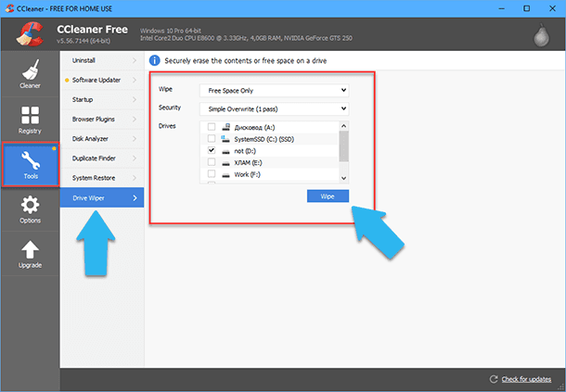Click the chevron next to Software Updater
The width and height of the screenshot is (566, 392).
click(x=135, y=80)
